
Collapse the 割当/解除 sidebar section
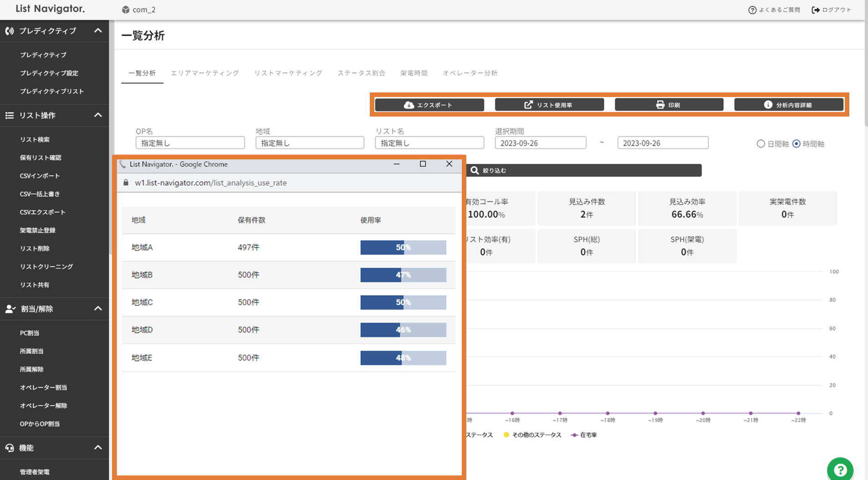[x=98, y=309]
